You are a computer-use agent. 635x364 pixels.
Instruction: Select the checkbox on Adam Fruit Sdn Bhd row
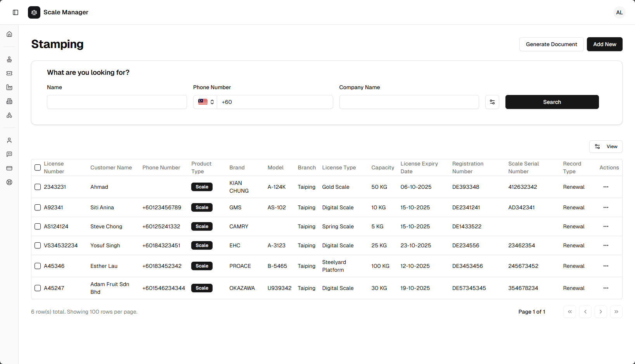(38, 288)
